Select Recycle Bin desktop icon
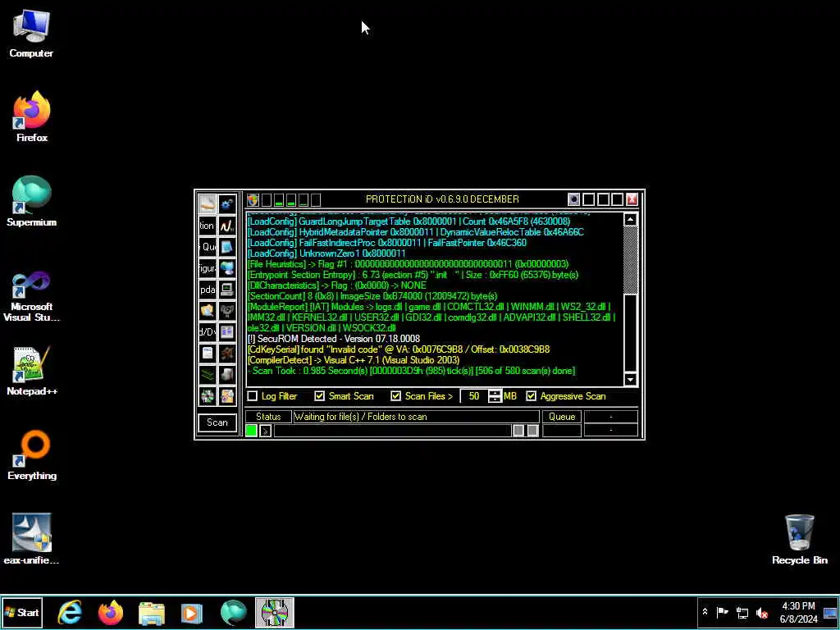 (x=799, y=539)
